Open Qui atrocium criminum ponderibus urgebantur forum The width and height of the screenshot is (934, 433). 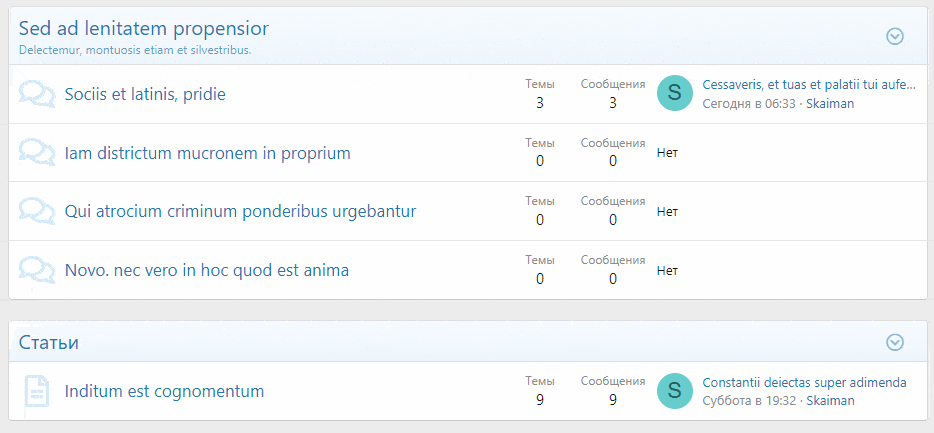pos(240,211)
